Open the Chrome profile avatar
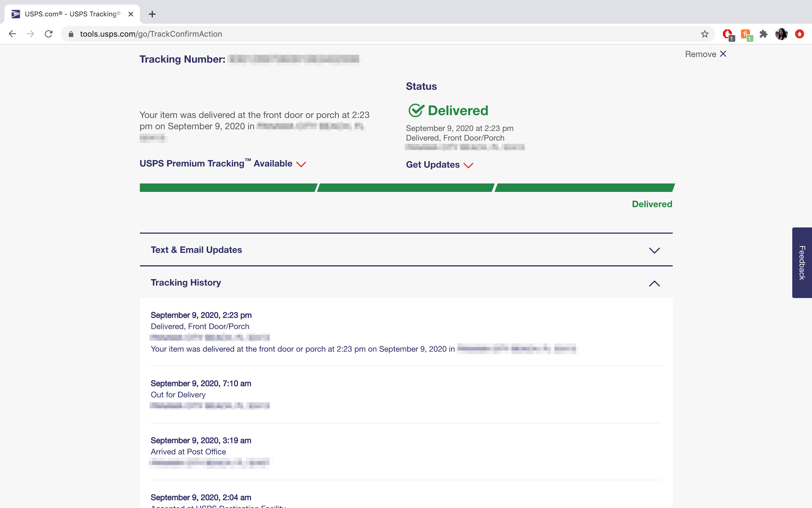 pos(781,34)
